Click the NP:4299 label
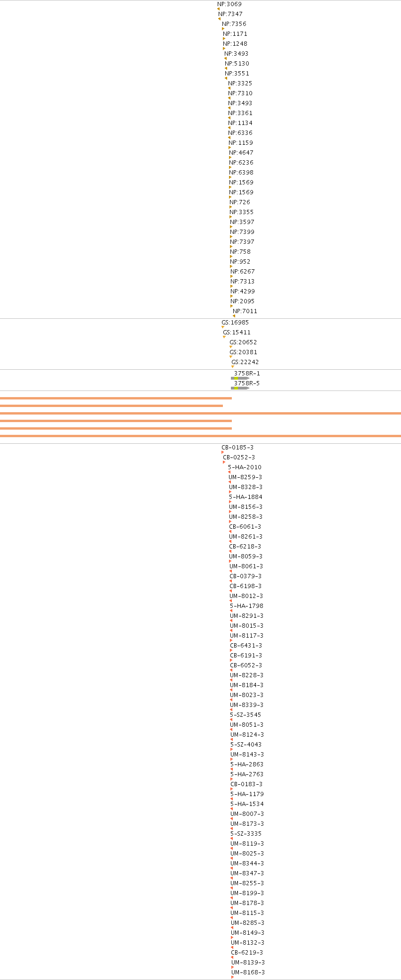 click(x=243, y=291)
